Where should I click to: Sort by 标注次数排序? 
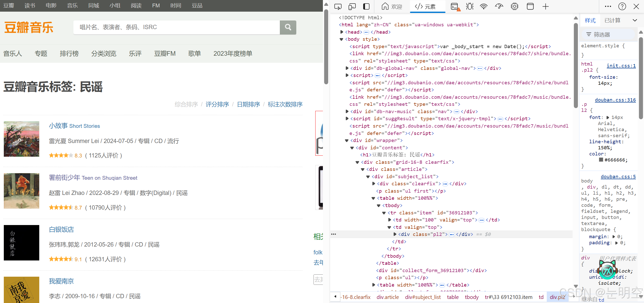pos(285,105)
